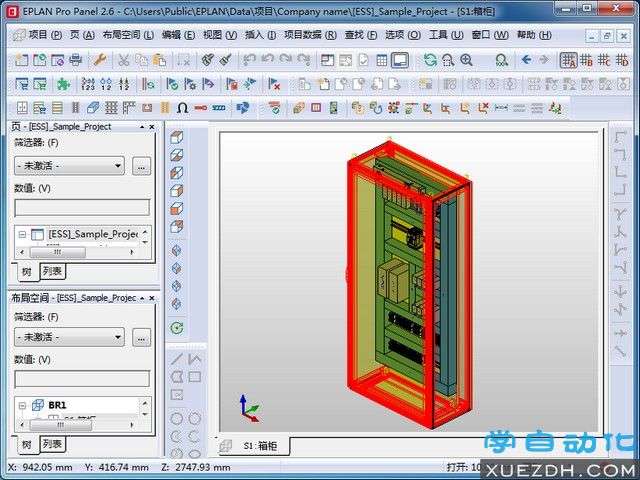Click the ellipsis button in page navigator filter
The height and width of the screenshot is (480, 640).
pyautogui.click(x=141, y=166)
